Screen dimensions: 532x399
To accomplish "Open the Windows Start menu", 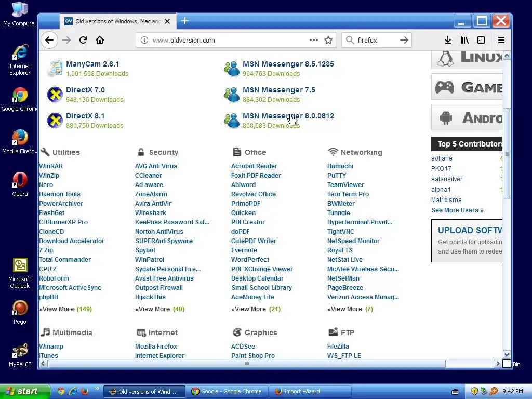I will point(24,391).
